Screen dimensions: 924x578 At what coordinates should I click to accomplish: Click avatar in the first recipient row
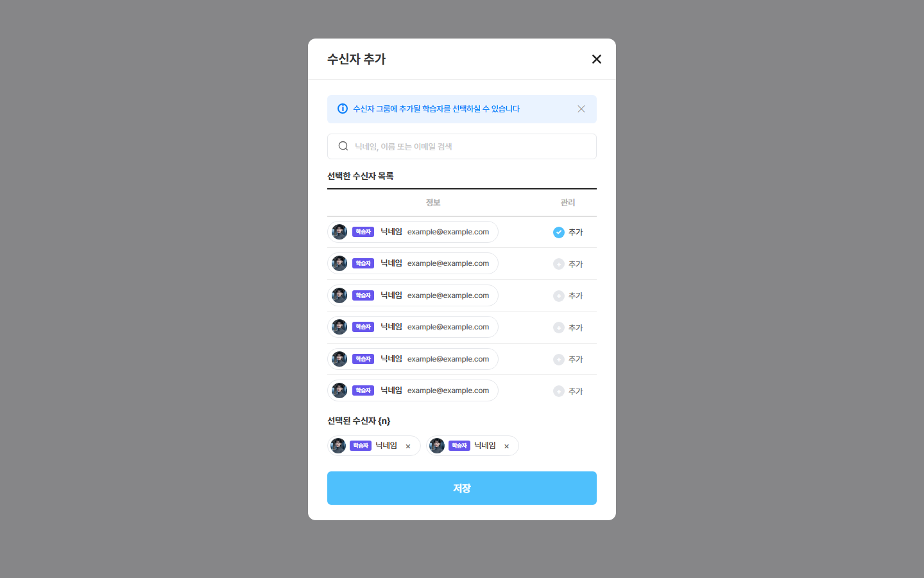(339, 232)
